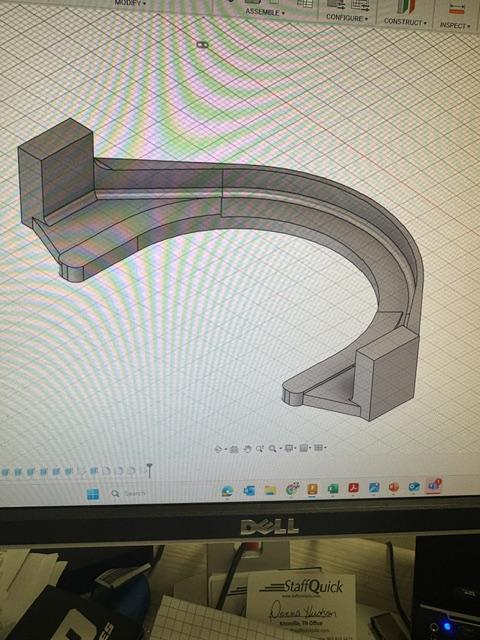Image resolution: width=480 pixels, height=640 pixels.
Task: Click the timeline end marker
Action: (x=149, y=471)
